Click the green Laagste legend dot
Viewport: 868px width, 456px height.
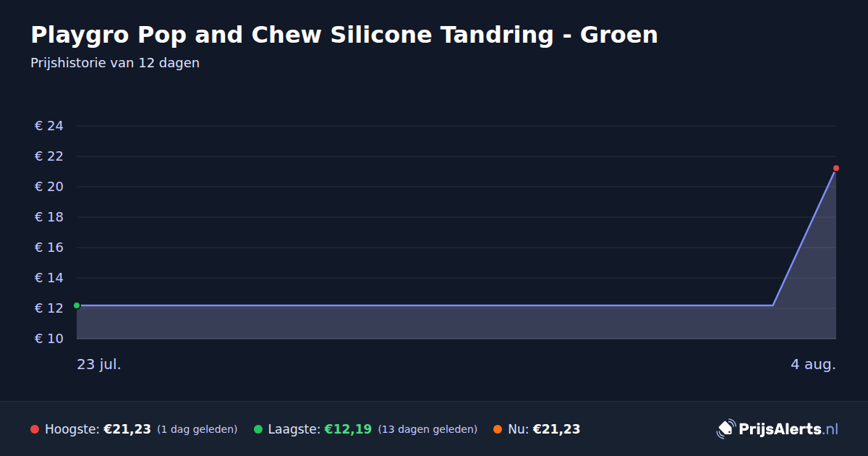pyautogui.click(x=258, y=429)
